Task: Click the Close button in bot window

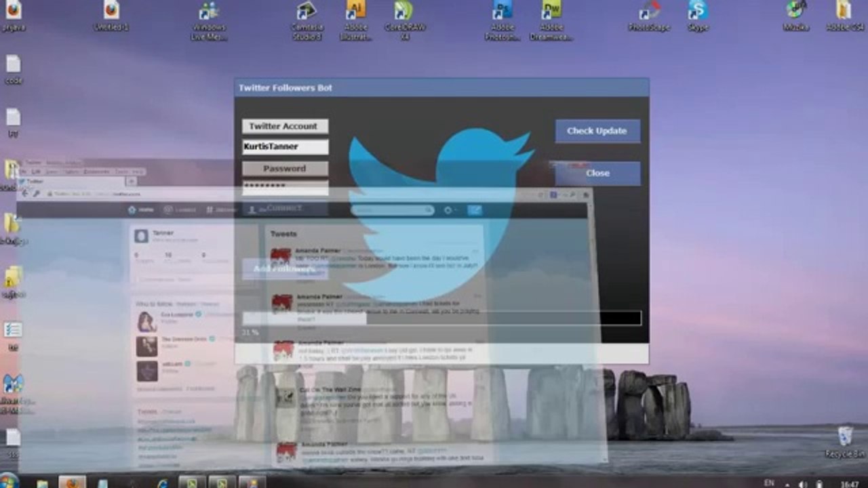Action: [597, 174]
